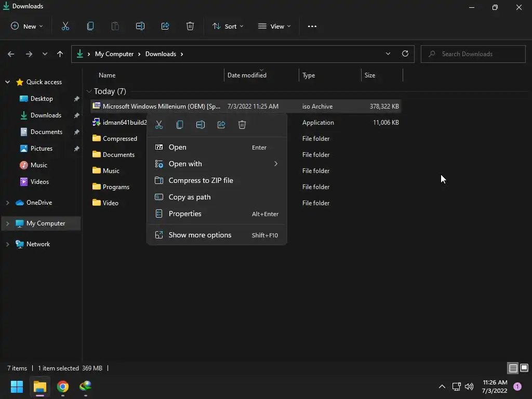This screenshot has width=532, height=399.
Task: Switch to the details view icon in the status bar
Action: pyautogui.click(x=513, y=368)
